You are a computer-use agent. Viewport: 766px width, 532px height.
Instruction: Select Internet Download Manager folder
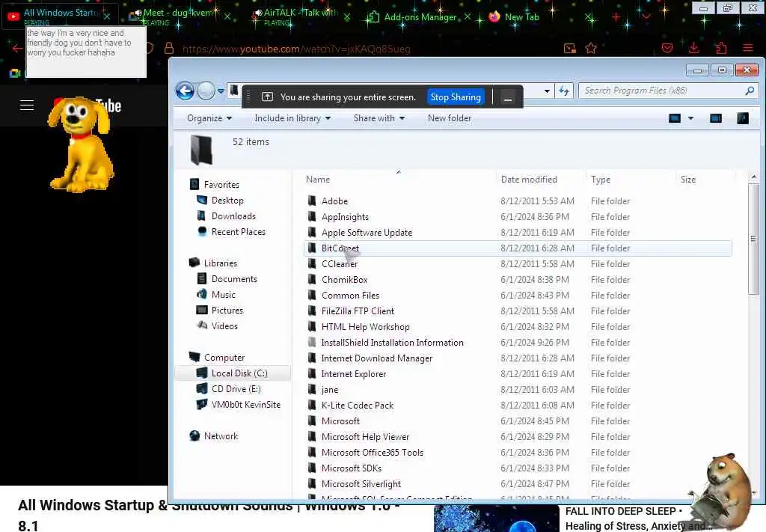tap(377, 358)
